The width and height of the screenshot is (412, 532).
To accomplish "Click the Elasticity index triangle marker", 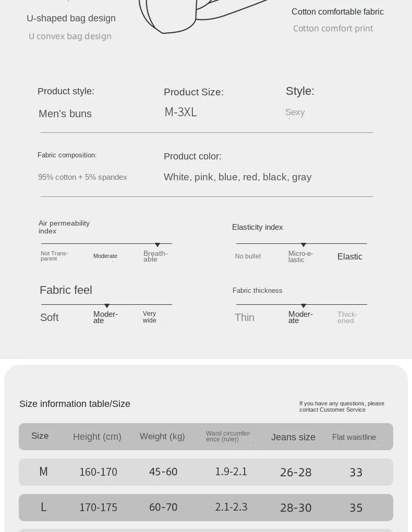I will point(304,245).
